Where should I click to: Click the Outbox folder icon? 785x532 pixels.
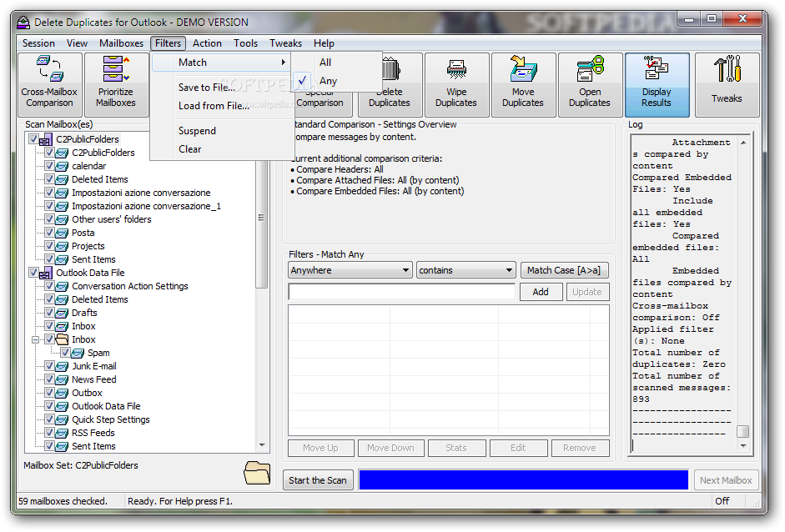pos(62,393)
